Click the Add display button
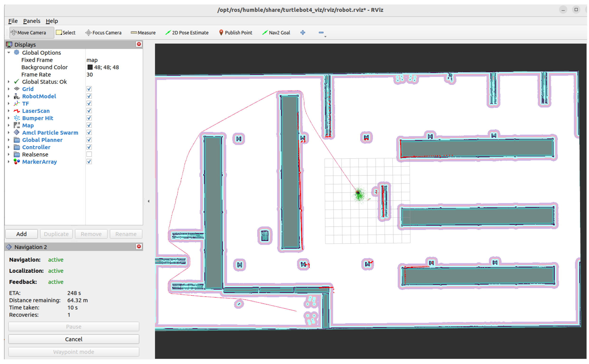 pyautogui.click(x=21, y=234)
